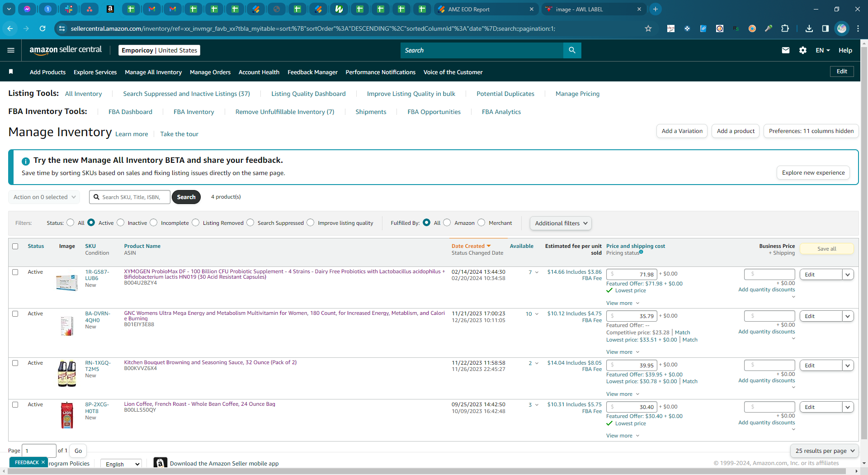The width and height of the screenshot is (868, 475).
Task: Click the bookmark flag icon in nav bar
Action: tap(11, 71)
